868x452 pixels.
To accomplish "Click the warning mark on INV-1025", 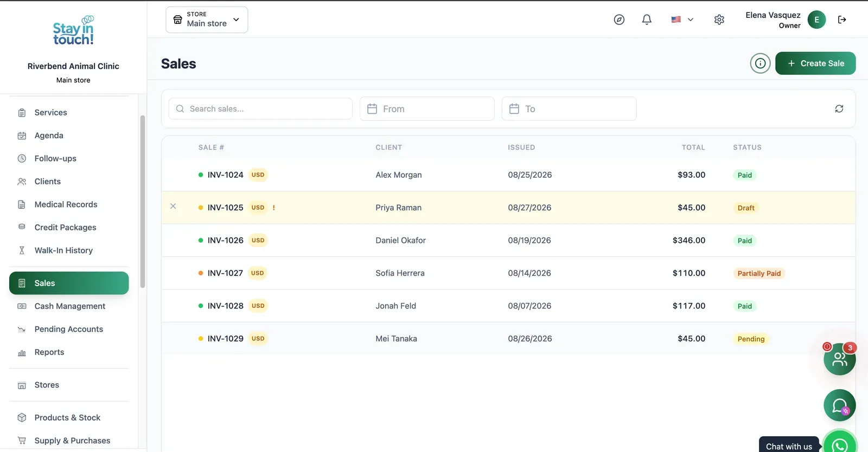I will tap(273, 208).
